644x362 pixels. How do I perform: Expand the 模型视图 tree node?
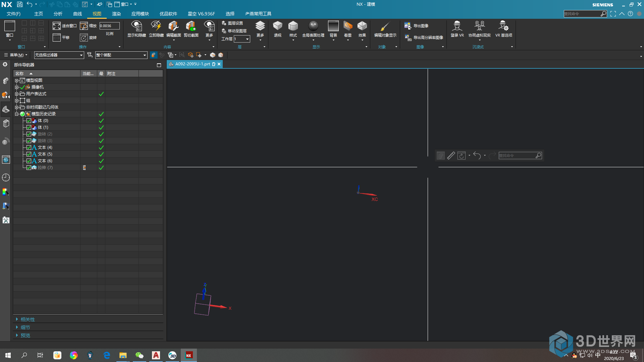(x=16, y=80)
